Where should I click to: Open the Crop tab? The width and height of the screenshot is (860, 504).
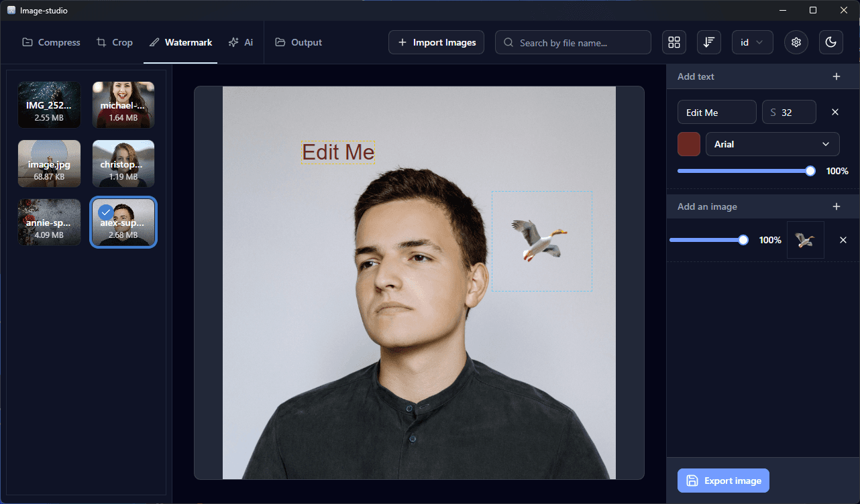(x=114, y=42)
